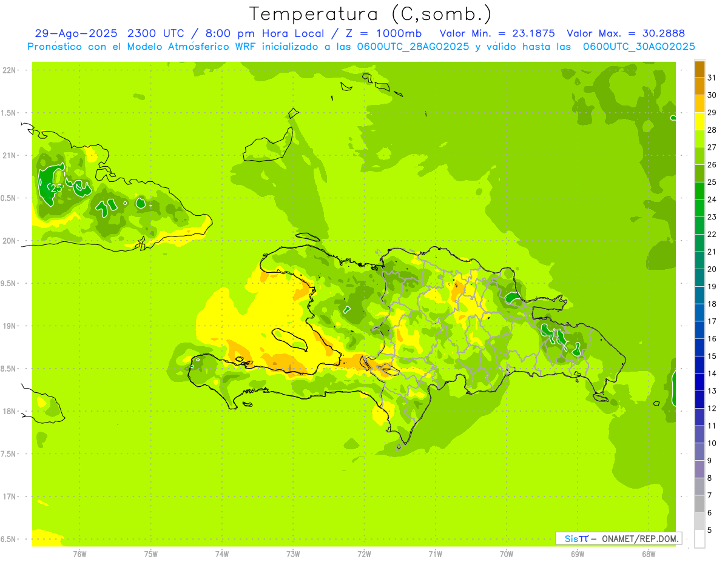Click the "21N" latitude label
The image size is (728, 562).
(9, 155)
